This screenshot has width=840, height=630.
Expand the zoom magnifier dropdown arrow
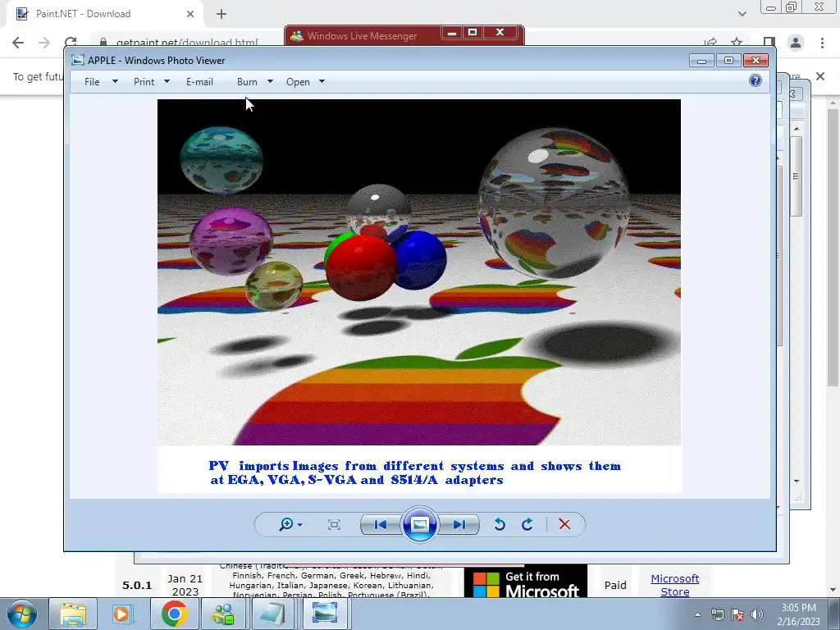pyautogui.click(x=299, y=524)
